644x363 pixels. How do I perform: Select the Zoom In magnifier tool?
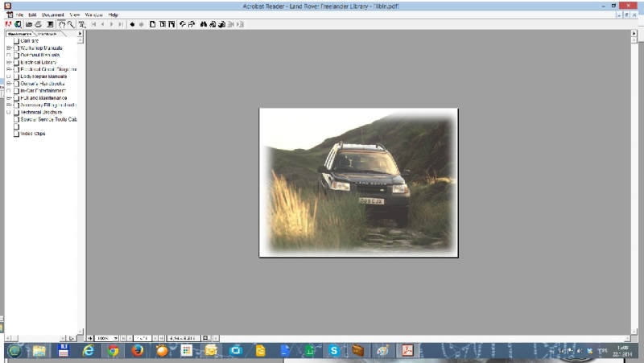click(x=71, y=24)
